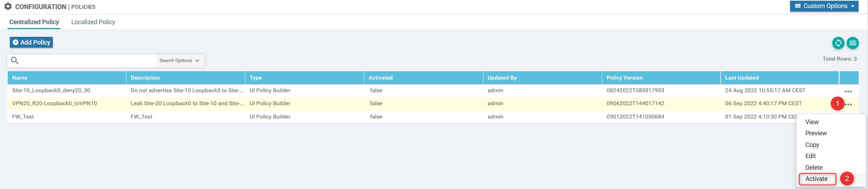The width and height of the screenshot is (868, 189).
Task: Open more actions for Site-10_Loopback0_deny20_30 row
Action: (x=848, y=91)
